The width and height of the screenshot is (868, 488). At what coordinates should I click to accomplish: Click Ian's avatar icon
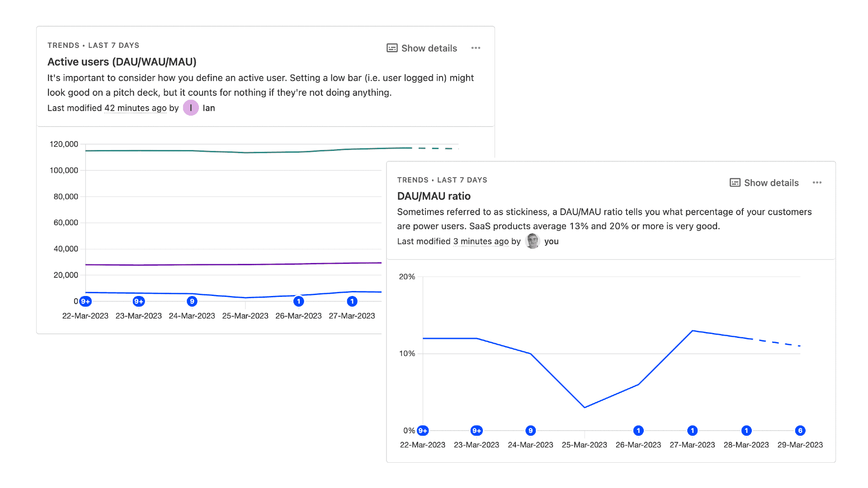191,108
